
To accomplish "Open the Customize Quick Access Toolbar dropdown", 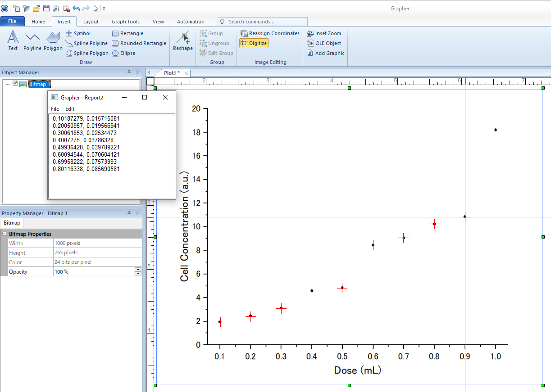I will pyautogui.click(x=104, y=8).
